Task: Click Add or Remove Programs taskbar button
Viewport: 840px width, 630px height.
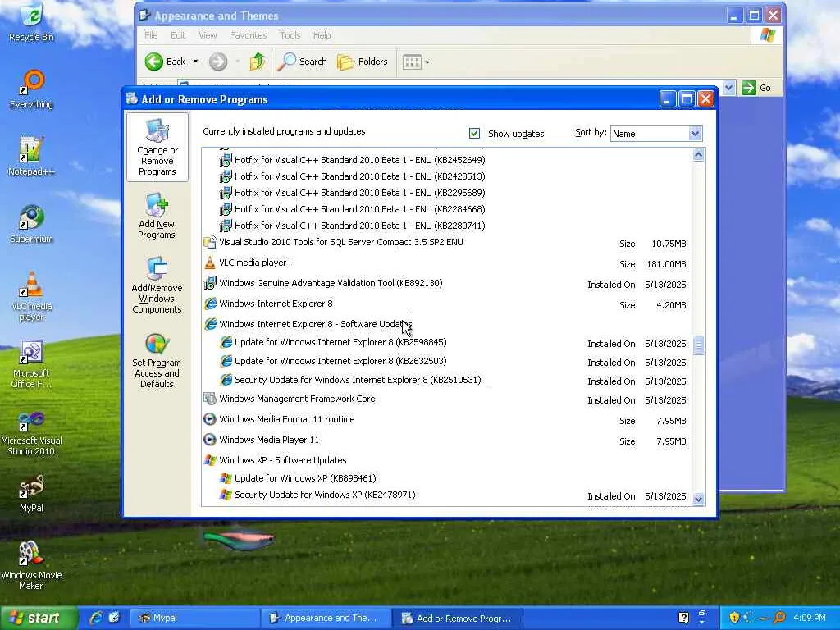Action: point(458,619)
